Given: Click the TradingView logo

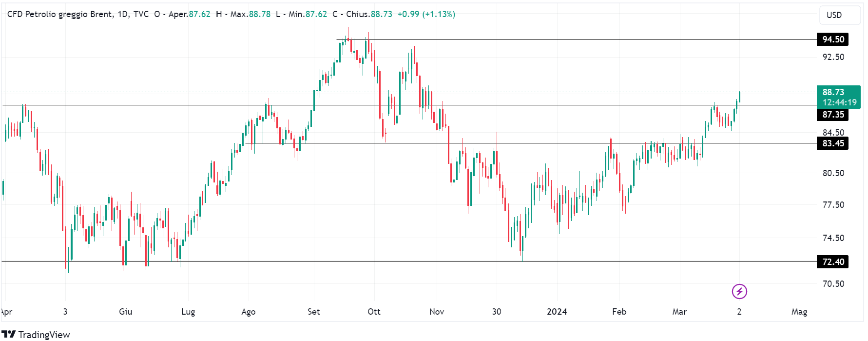Looking at the screenshot, I should click(36, 335).
